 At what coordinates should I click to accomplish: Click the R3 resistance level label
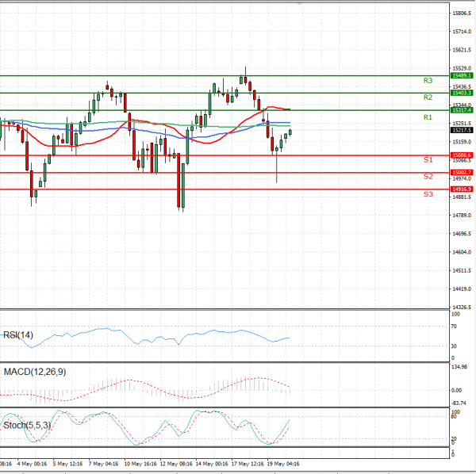(428, 81)
